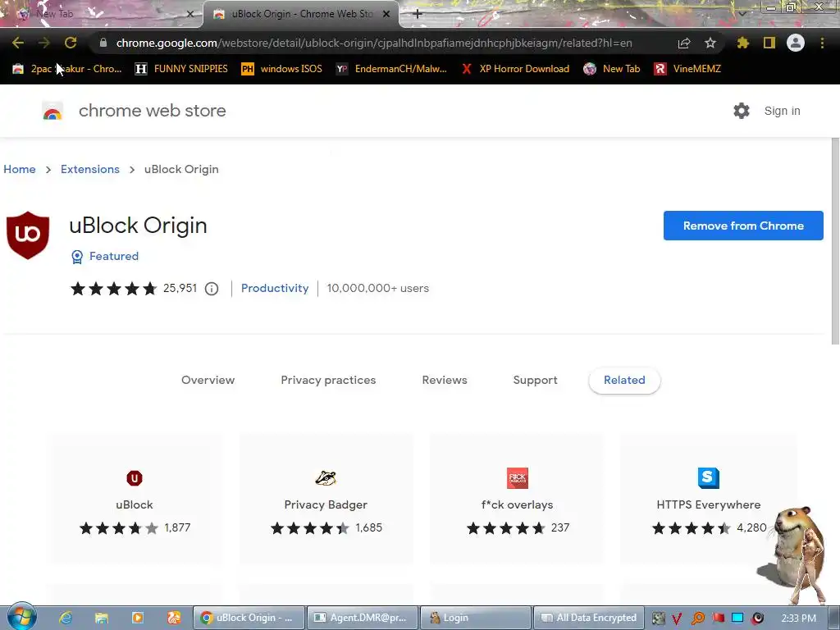The height and width of the screenshot is (630, 840).
Task: Open the search tab dropdown chevron
Action: 742,13
